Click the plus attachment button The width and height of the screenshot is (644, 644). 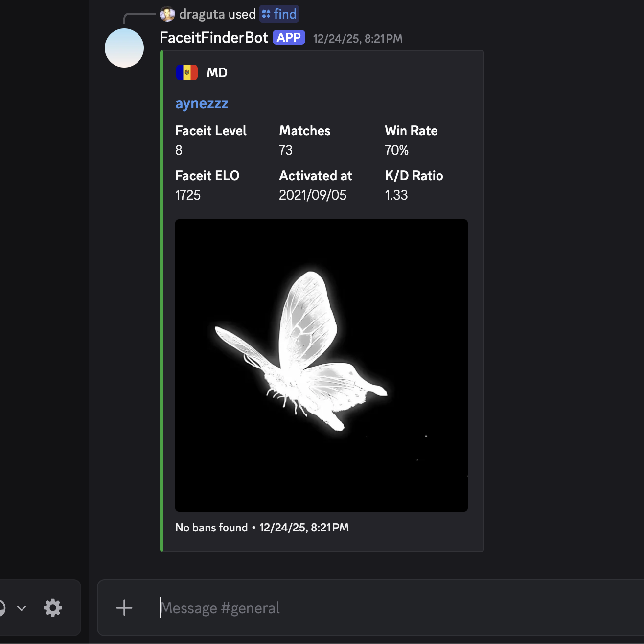pyautogui.click(x=124, y=608)
